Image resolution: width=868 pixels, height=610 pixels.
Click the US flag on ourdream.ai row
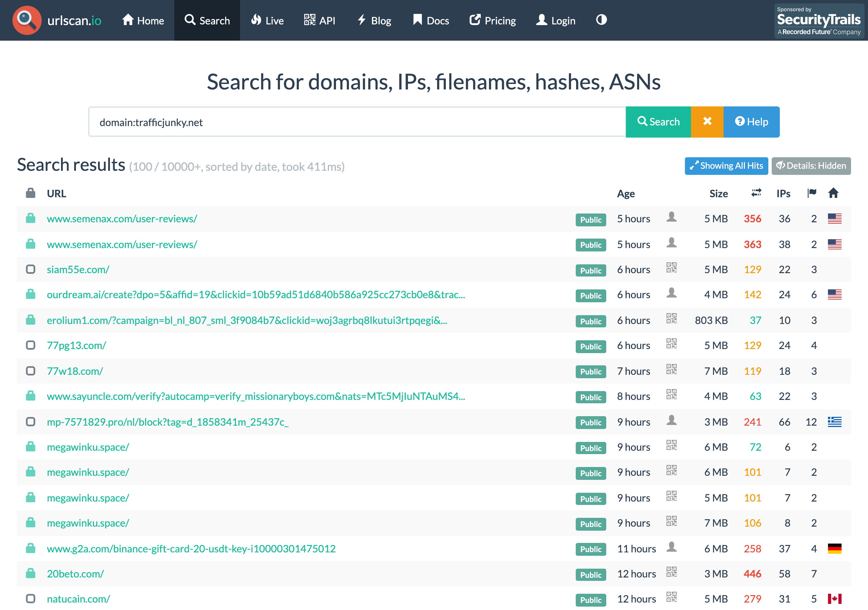click(834, 294)
